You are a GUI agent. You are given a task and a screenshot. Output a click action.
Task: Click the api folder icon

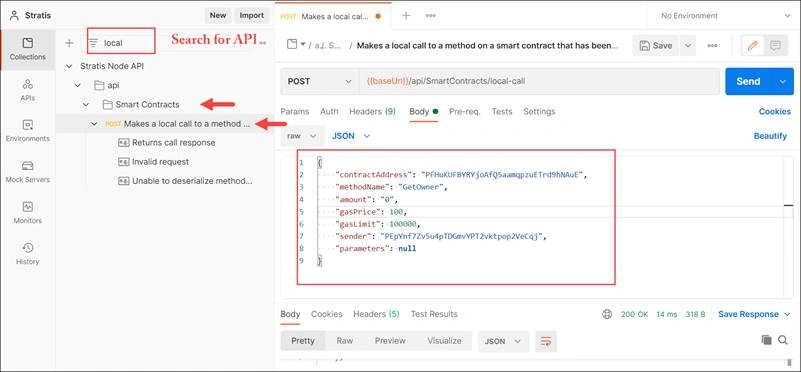click(99, 85)
